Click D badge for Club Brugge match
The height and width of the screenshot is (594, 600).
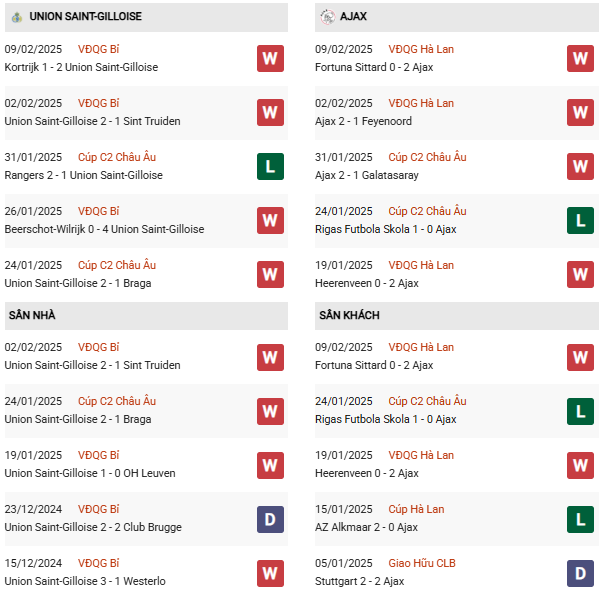click(269, 518)
